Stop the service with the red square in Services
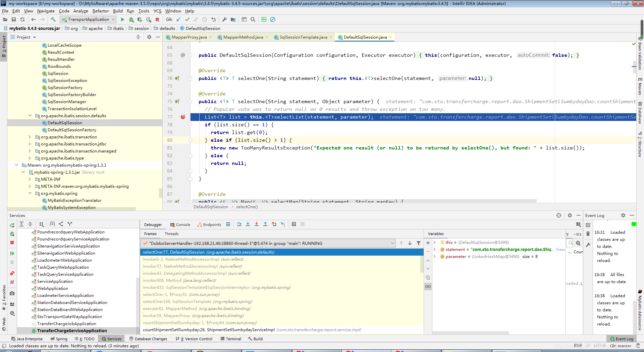 pos(12,242)
